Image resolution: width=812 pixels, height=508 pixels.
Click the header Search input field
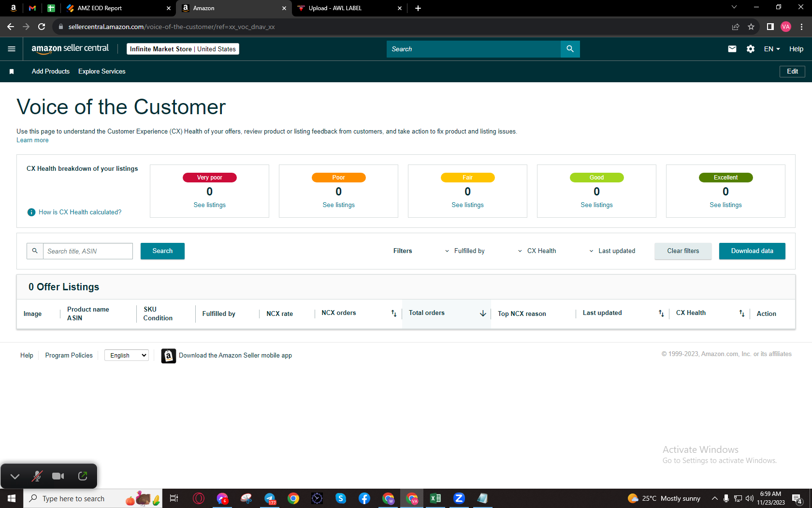click(474, 49)
